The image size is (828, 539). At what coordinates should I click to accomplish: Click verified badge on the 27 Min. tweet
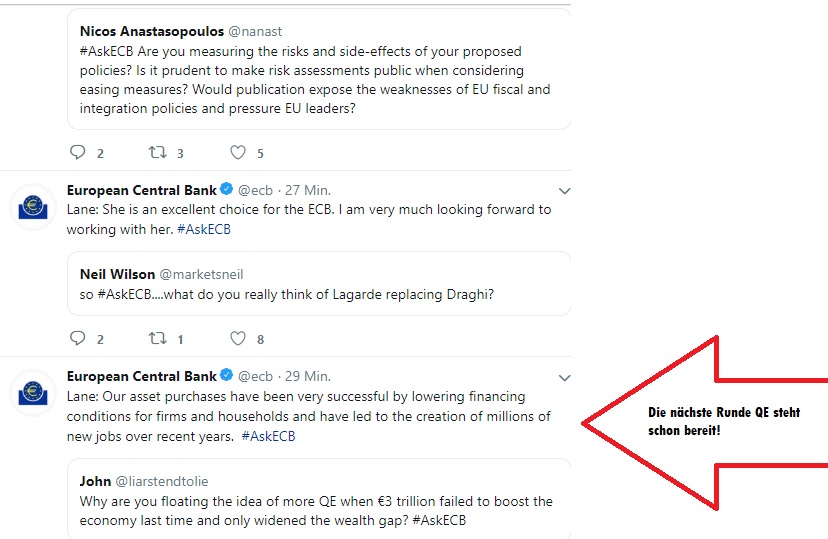point(226,190)
